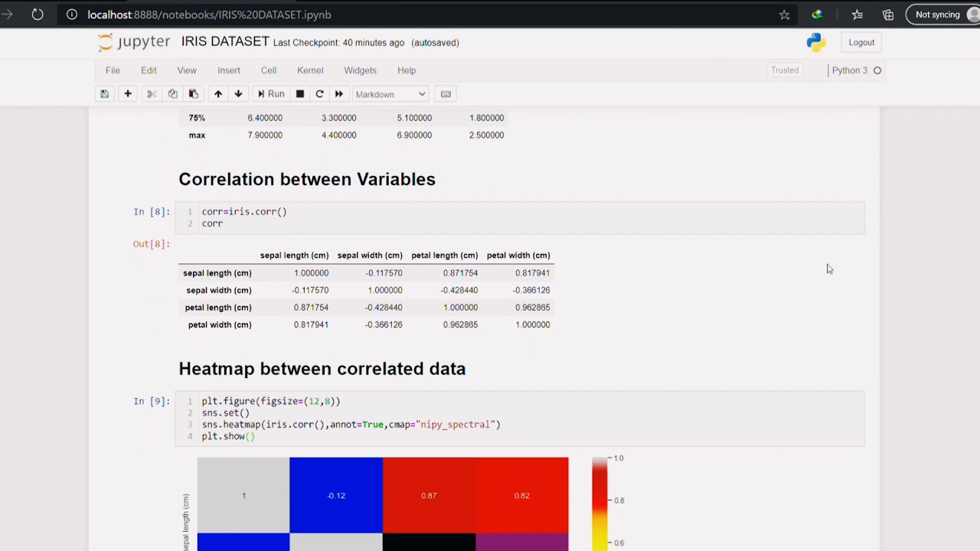The width and height of the screenshot is (980, 551).
Task: Click the heatmap colorbar scale
Action: point(599,503)
